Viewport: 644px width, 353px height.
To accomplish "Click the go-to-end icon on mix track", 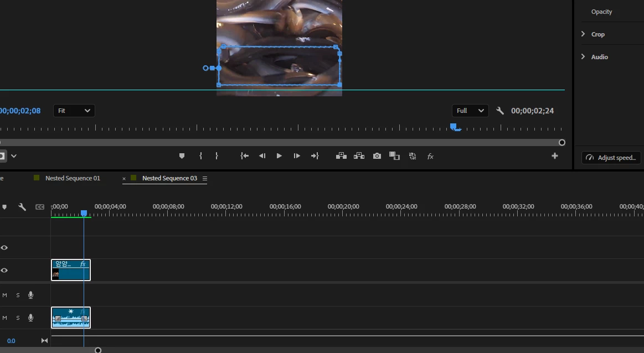I will pos(44,341).
